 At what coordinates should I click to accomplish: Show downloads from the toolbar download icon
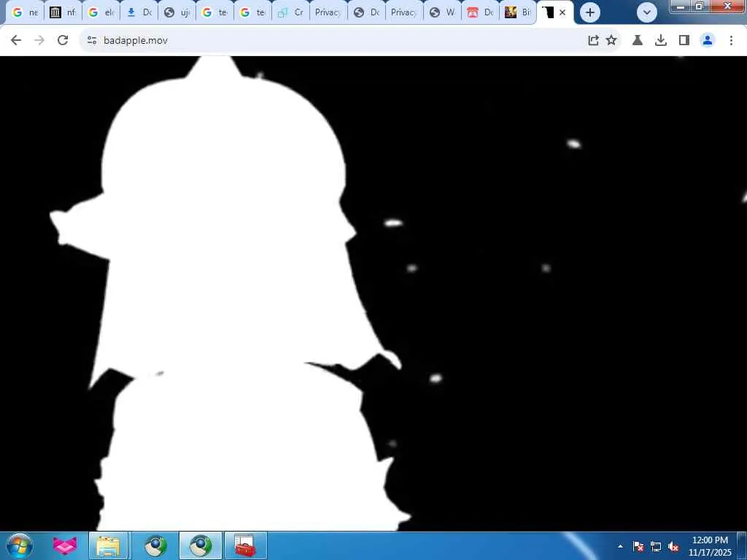point(661,41)
